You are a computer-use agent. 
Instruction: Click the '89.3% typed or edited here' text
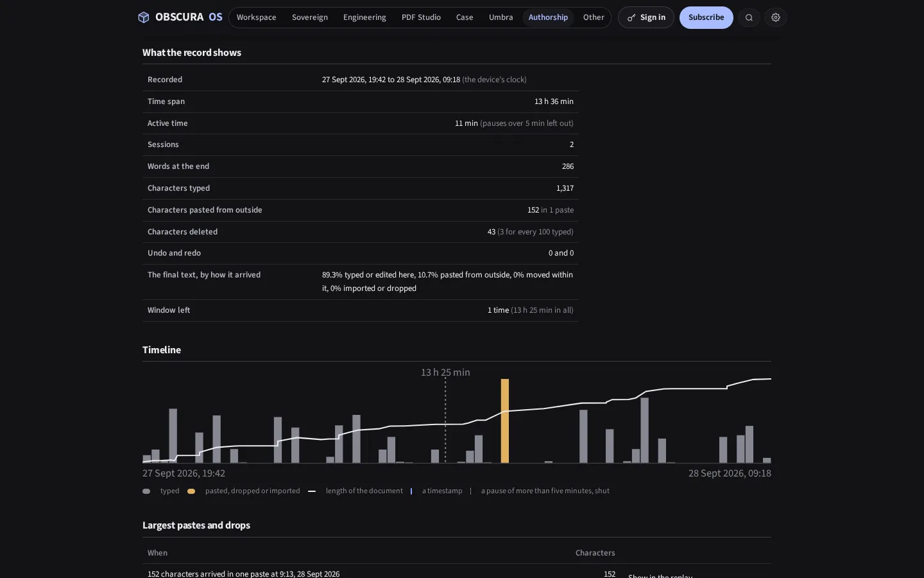[x=368, y=275]
